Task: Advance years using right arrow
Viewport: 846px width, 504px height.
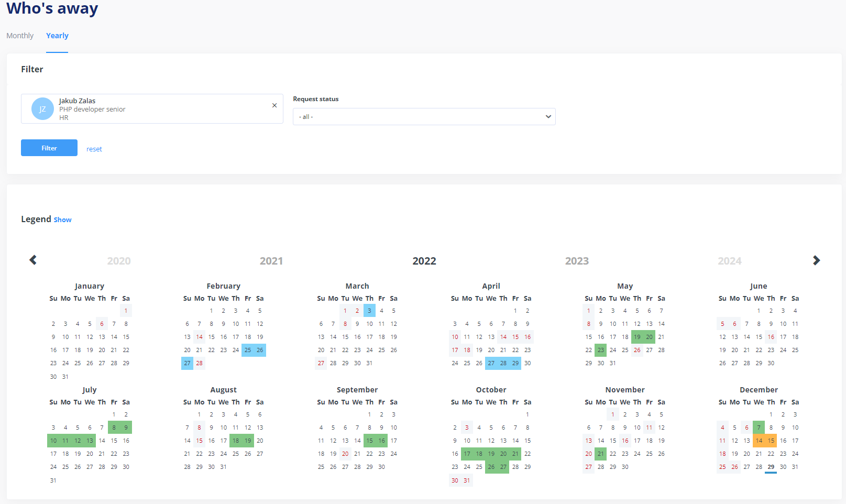Action: (x=816, y=260)
